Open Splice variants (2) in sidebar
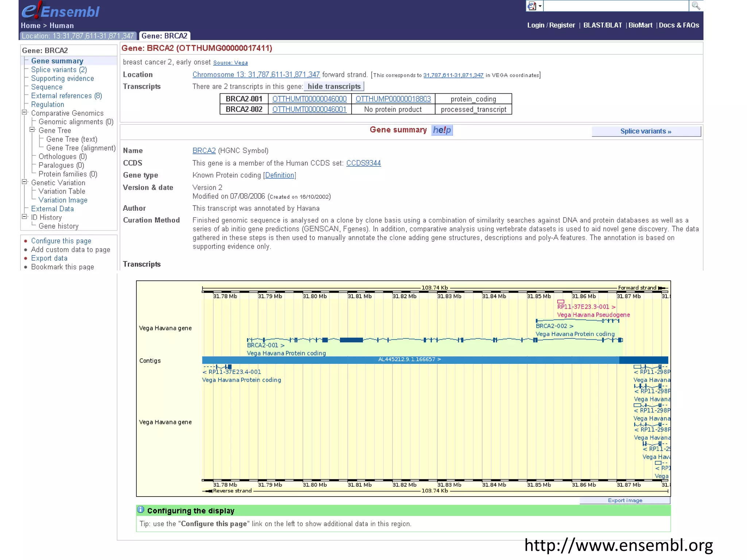Screen dimensions: 747x560 59,70
